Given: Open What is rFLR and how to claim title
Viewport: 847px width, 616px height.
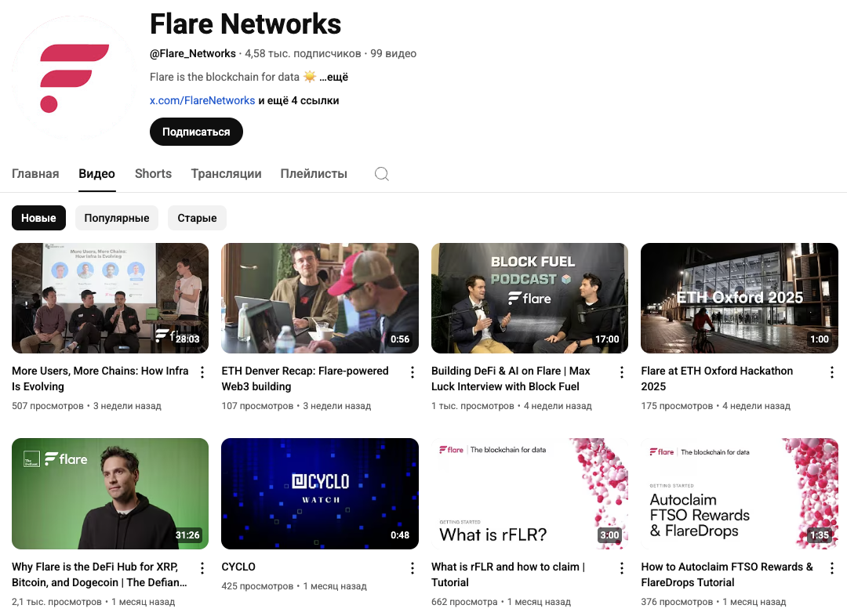Looking at the screenshot, I should [508, 574].
